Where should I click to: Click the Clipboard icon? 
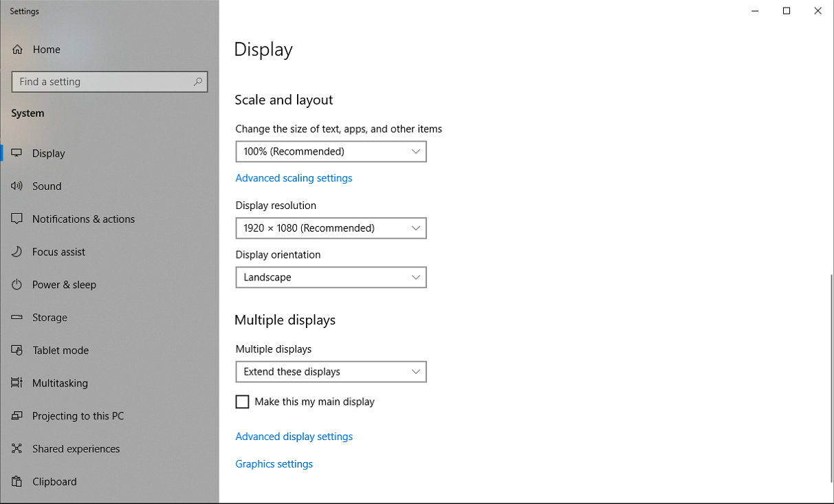click(17, 481)
